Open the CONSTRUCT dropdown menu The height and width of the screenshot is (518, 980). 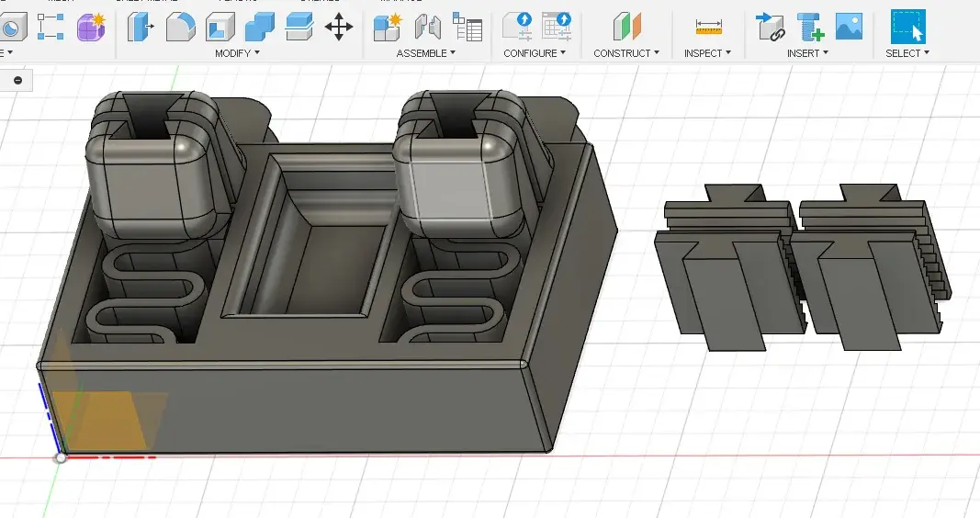pyautogui.click(x=626, y=53)
